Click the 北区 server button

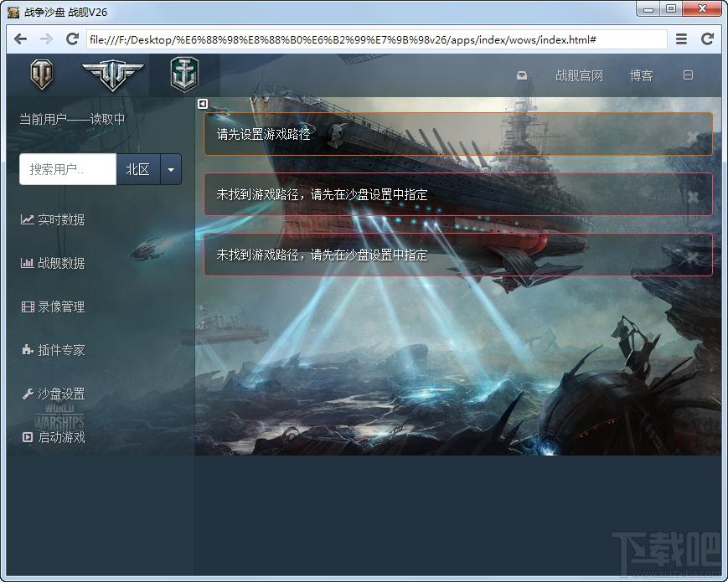[x=138, y=169]
